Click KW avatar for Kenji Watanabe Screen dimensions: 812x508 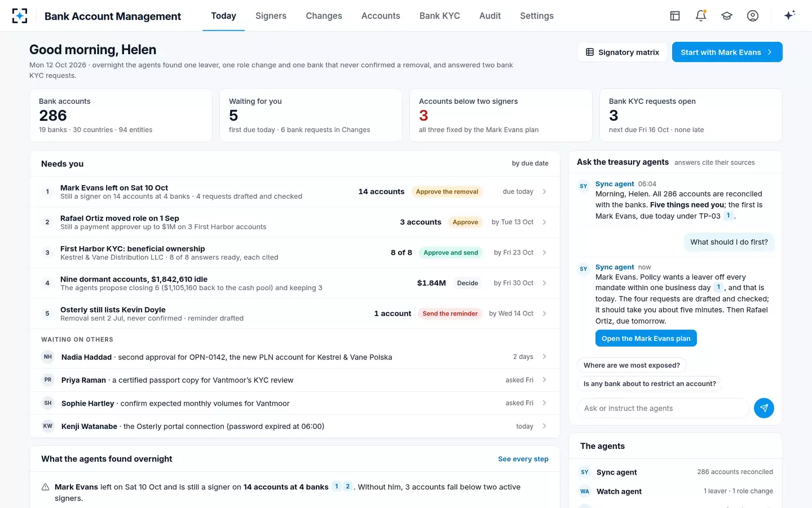[x=48, y=426]
